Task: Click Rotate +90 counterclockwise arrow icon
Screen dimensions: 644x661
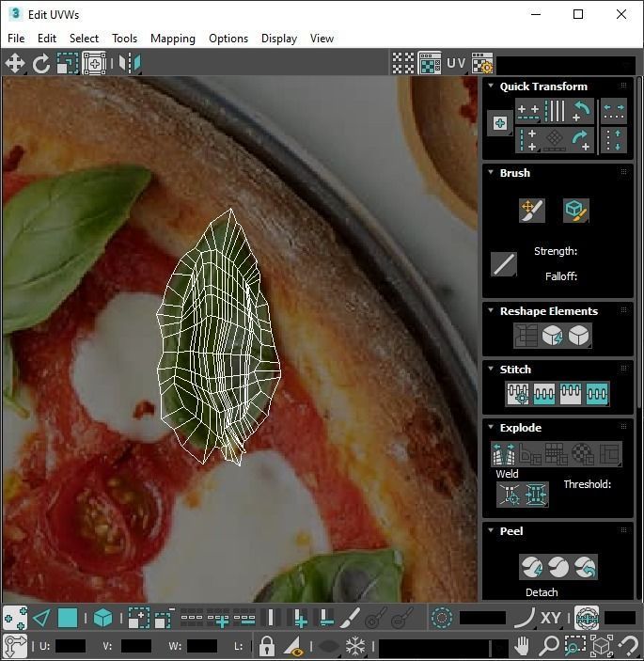Action: [x=581, y=111]
